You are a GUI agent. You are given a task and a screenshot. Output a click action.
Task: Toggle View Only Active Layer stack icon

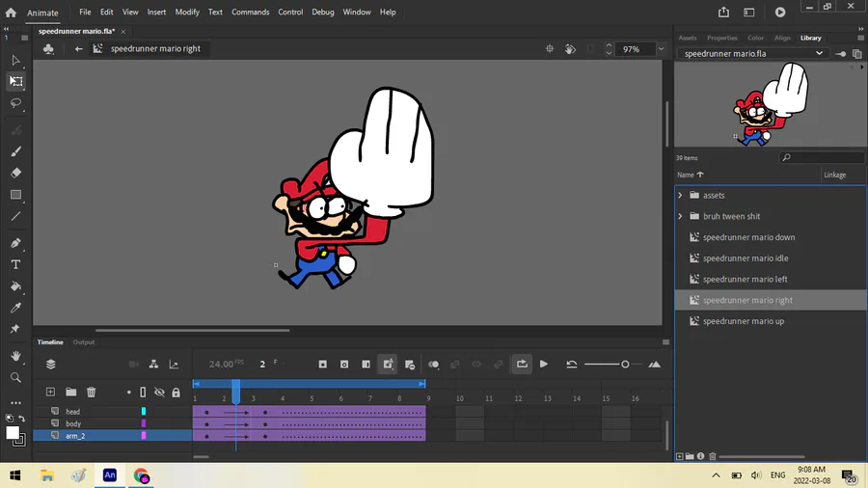[51, 364]
